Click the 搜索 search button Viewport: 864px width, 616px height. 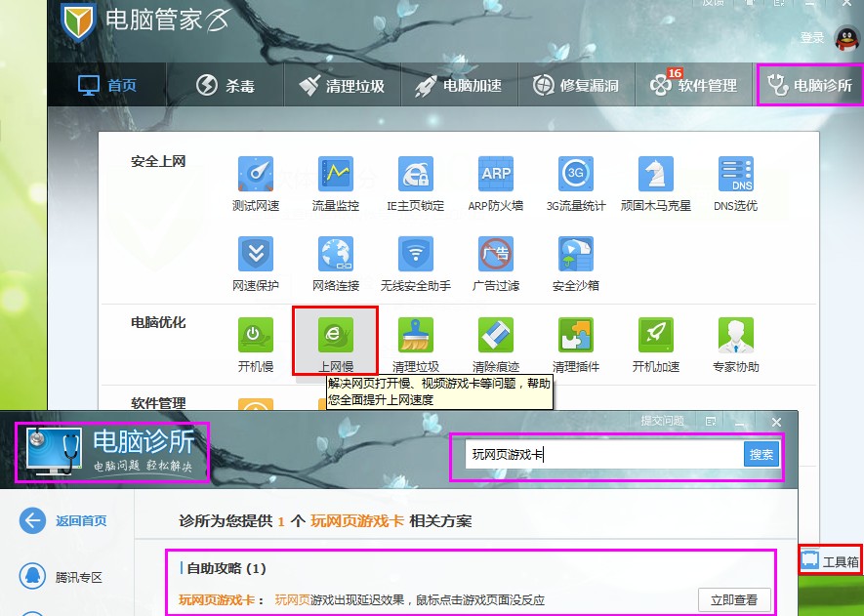click(x=761, y=455)
